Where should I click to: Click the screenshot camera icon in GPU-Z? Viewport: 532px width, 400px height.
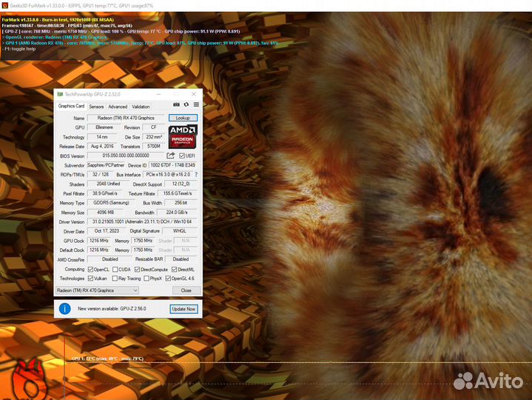click(176, 105)
